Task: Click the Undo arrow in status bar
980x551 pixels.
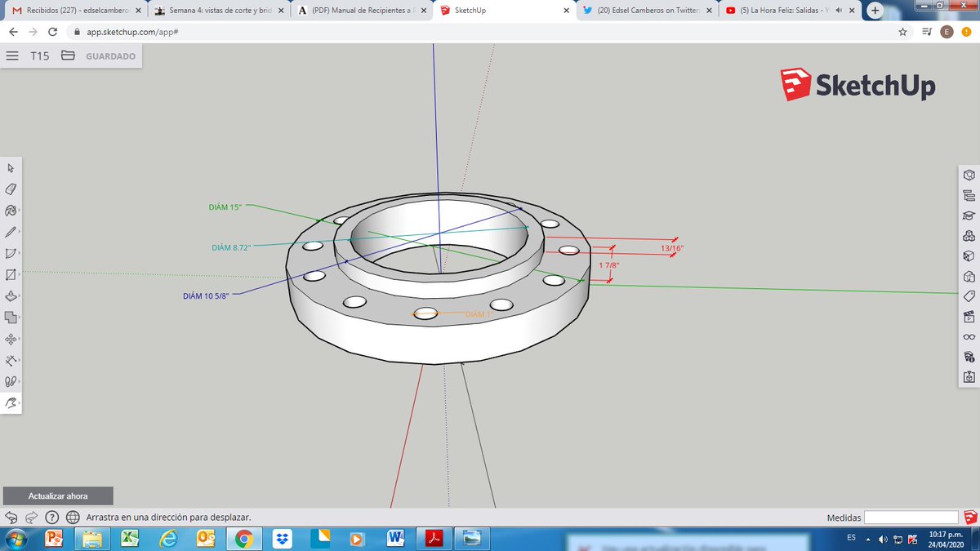Action: pyautogui.click(x=11, y=517)
